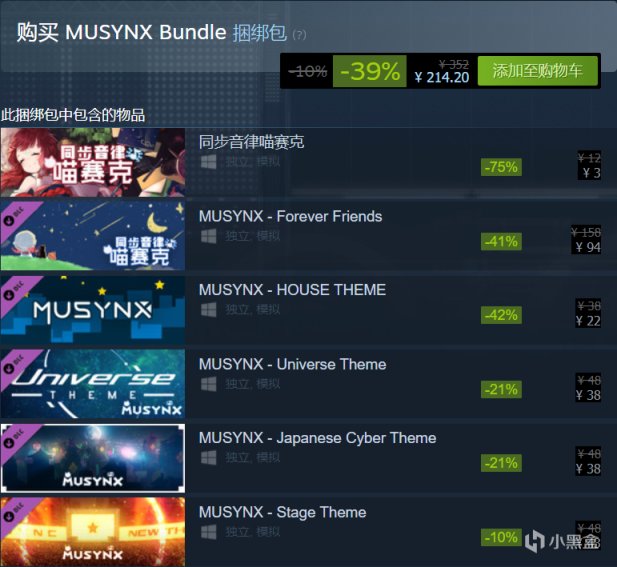The height and width of the screenshot is (567, 617).
Task: Click Windows icon under 同步音律喵赛克
Action: [x=209, y=162]
